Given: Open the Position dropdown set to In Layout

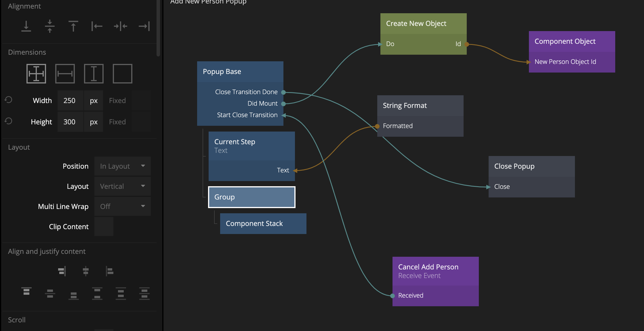Looking at the screenshot, I should tap(122, 166).
